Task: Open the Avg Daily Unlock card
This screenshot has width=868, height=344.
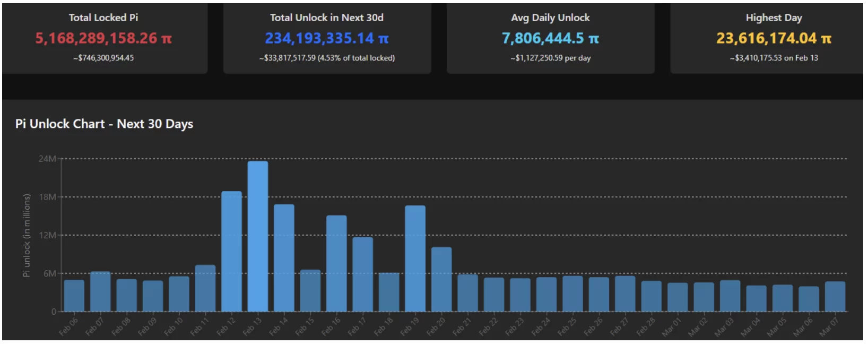Action: click(x=550, y=38)
